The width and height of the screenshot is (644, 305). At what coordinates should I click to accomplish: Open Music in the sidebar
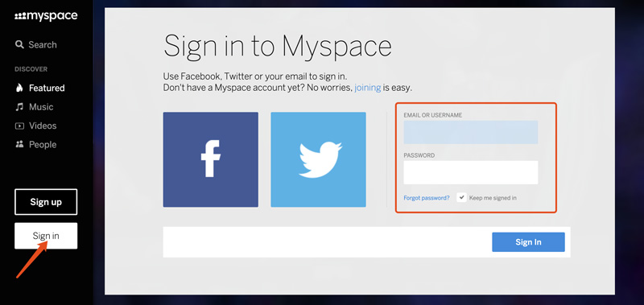click(41, 107)
